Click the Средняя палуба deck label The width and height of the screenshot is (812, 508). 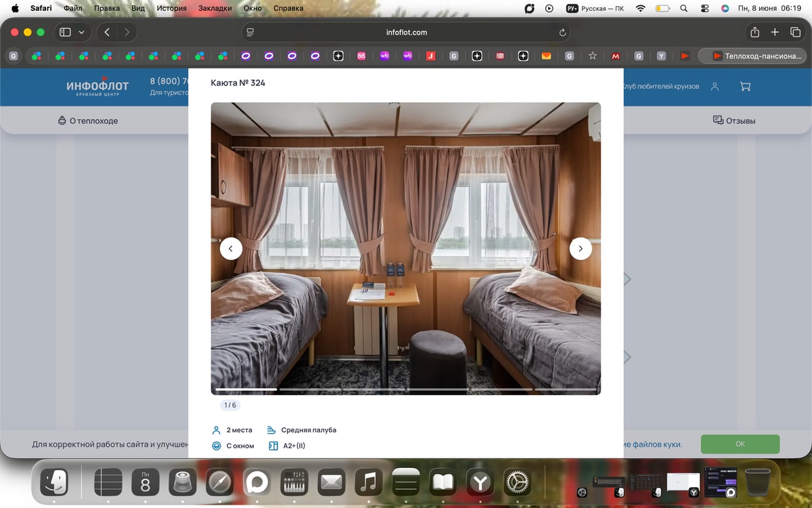click(x=309, y=430)
